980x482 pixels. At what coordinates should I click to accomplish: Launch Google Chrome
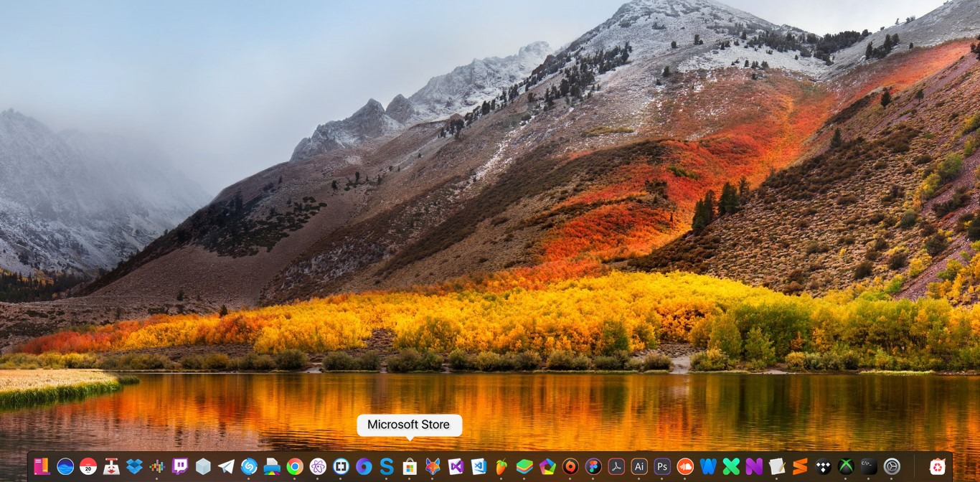click(295, 466)
